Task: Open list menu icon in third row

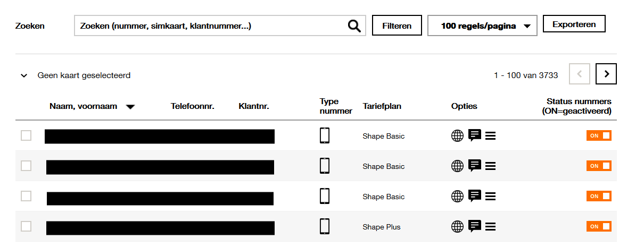Action: (491, 197)
